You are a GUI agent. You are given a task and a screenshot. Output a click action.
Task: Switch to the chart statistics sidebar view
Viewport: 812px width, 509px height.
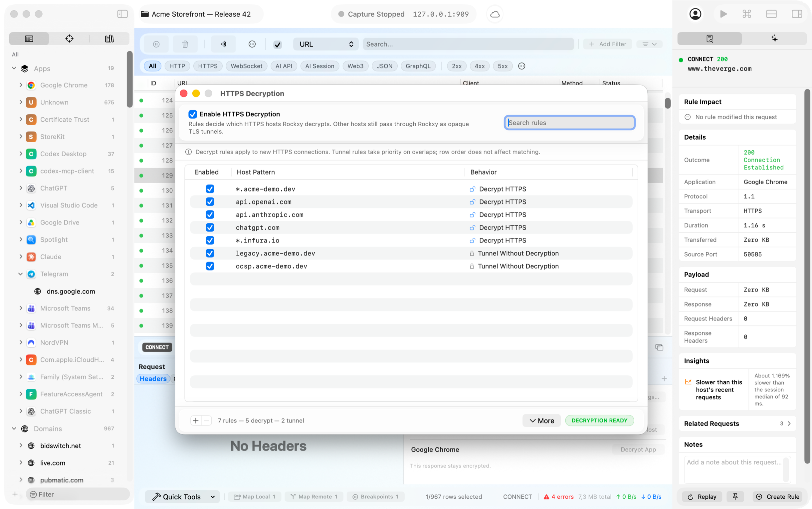[109, 38]
